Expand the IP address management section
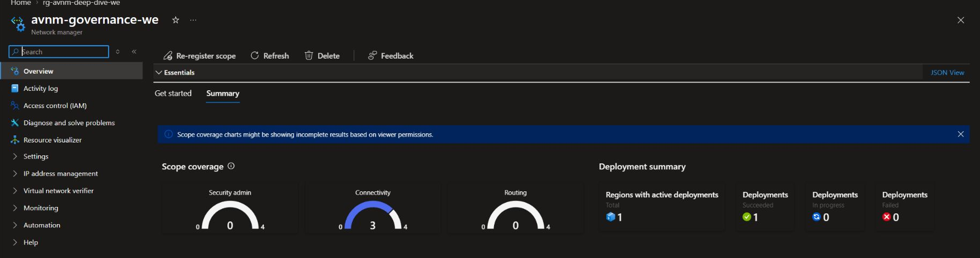This screenshot has height=258, width=980. (x=15, y=174)
